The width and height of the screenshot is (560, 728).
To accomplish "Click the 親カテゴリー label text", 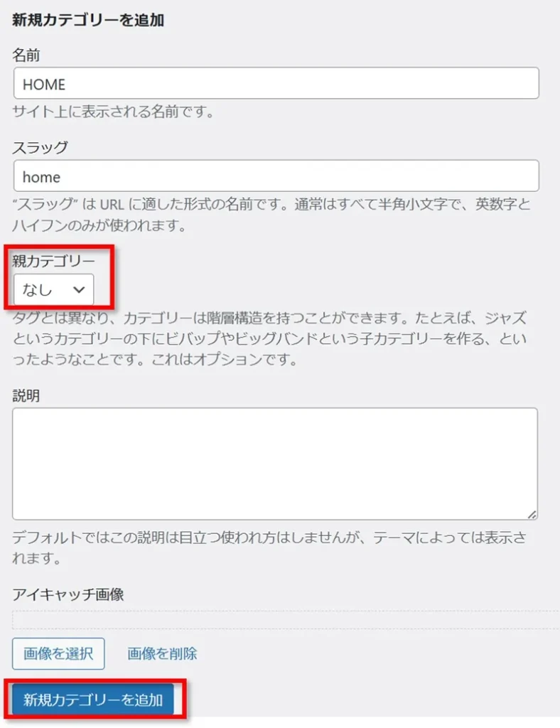I will pyautogui.click(x=54, y=261).
